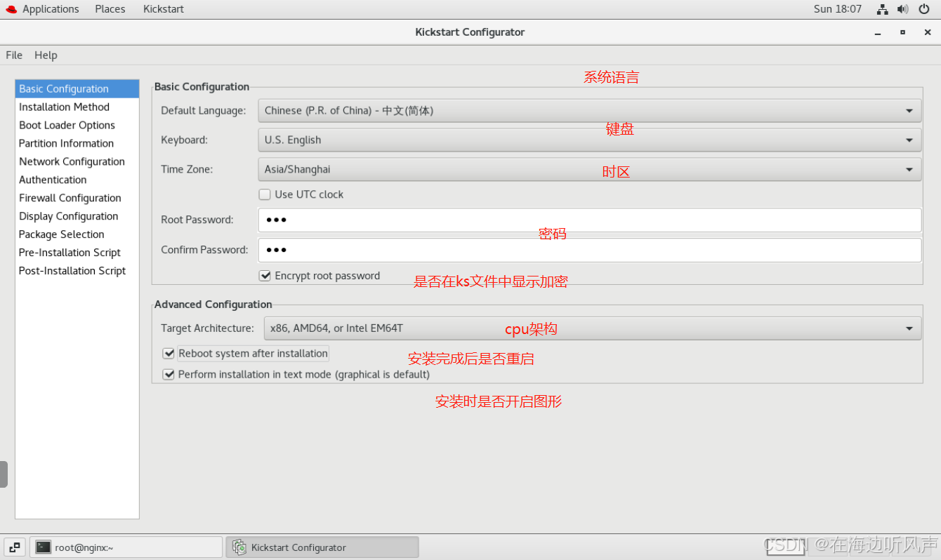
Task: Click Kickstart Configurator taskbar button
Action: coord(322,547)
